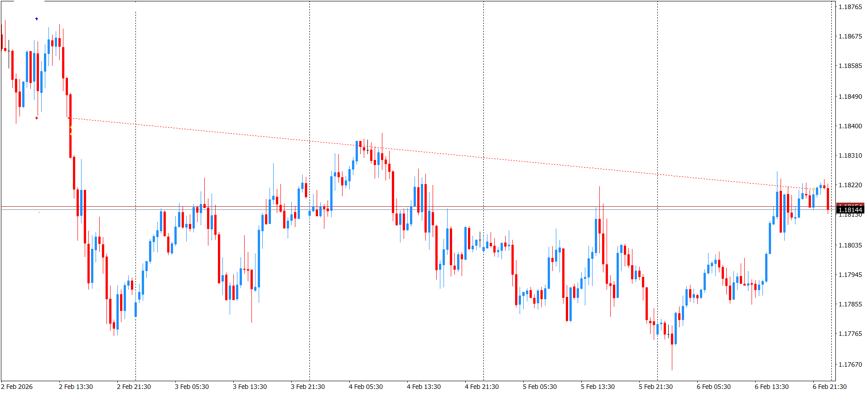Click the 2 Feb 13:30 time label
The image size is (868, 393).
(x=76, y=387)
